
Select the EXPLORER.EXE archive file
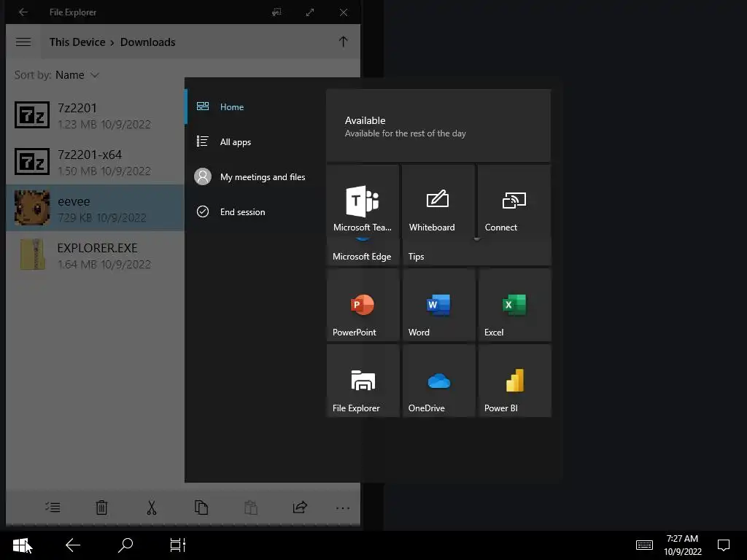(x=95, y=254)
